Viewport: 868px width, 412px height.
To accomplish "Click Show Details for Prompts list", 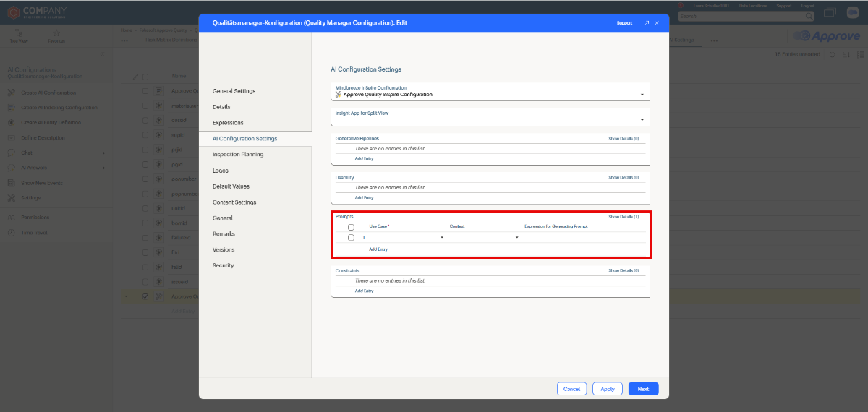I will point(623,217).
